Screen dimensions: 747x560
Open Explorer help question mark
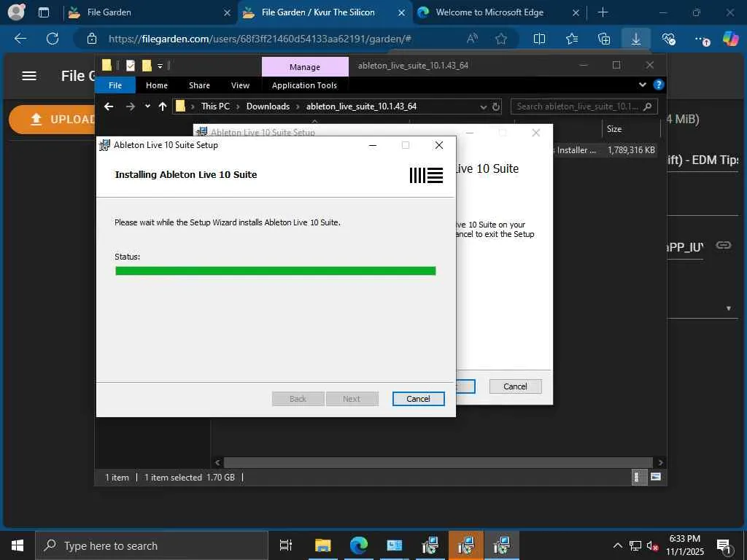(x=659, y=85)
